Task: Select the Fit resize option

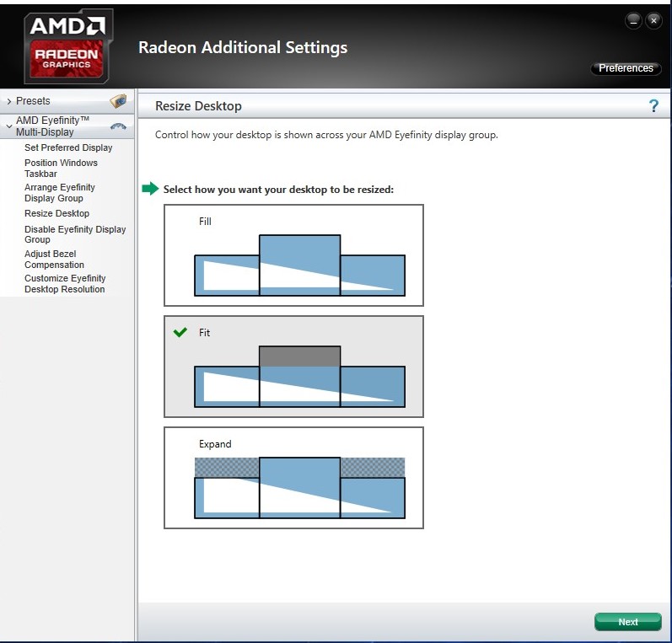Action: pos(293,367)
